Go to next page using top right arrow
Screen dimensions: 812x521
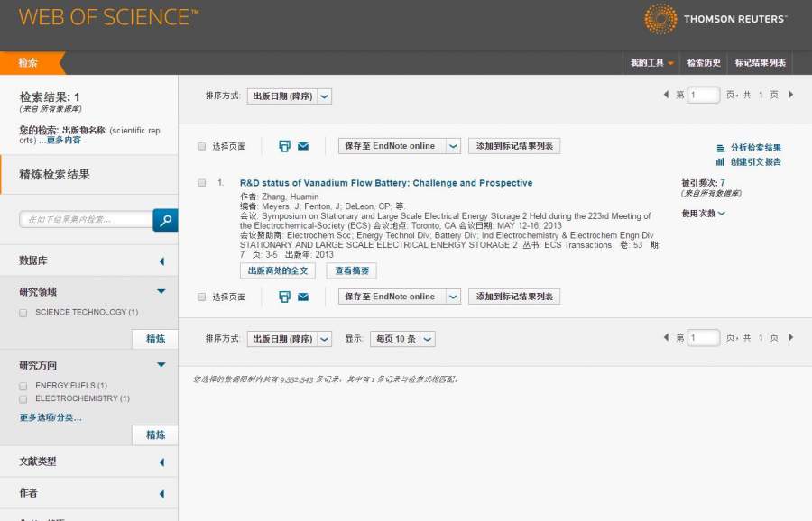pos(790,94)
